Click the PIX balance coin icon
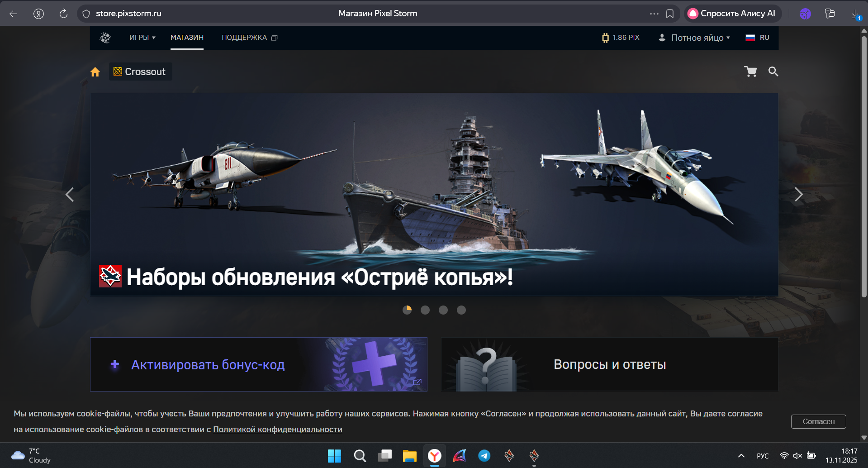Image resolution: width=868 pixels, height=468 pixels. [605, 38]
